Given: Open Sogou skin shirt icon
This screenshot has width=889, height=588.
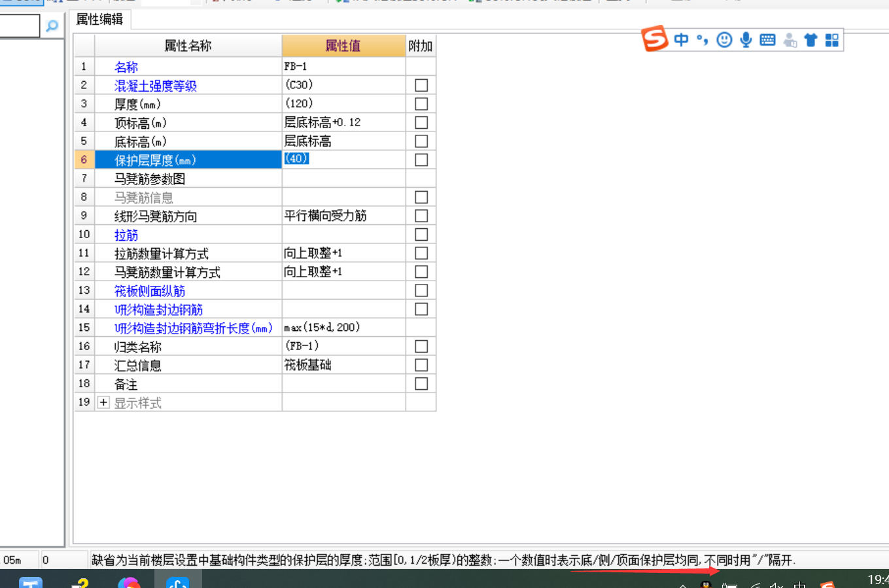Looking at the screenshot, I should (811, 40).
